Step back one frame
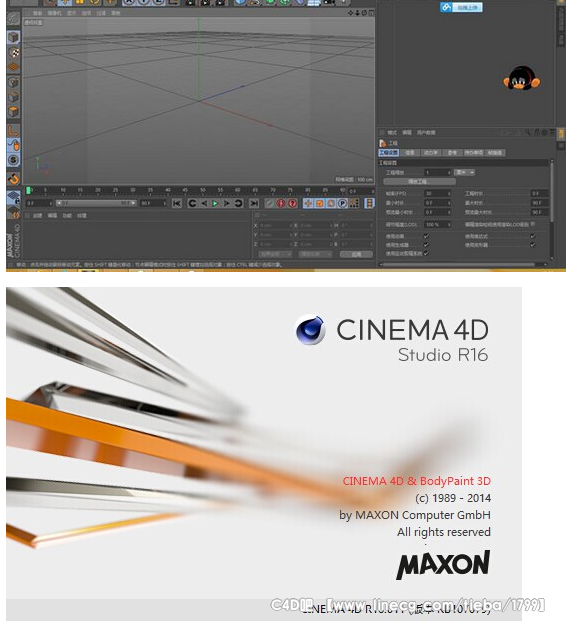This screenshot has width=571, height=622. [x=204, y=203]
